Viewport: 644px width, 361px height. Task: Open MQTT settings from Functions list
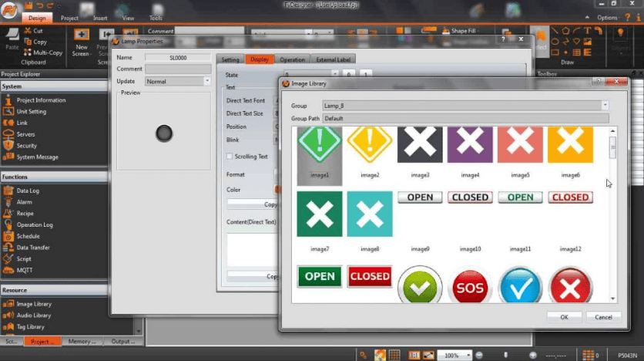(25, 270)
